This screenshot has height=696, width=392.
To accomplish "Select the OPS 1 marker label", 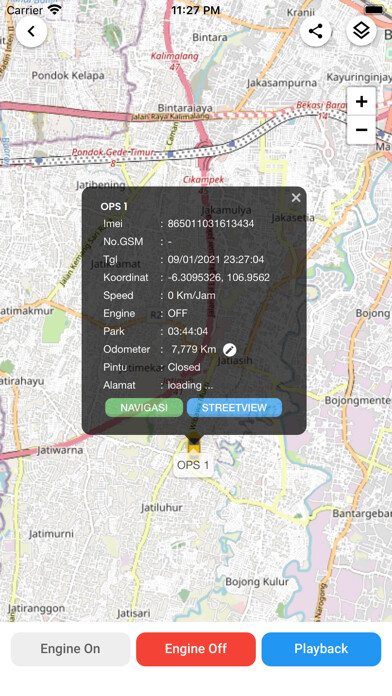I will pyautogui.click(x=193, y=465).
